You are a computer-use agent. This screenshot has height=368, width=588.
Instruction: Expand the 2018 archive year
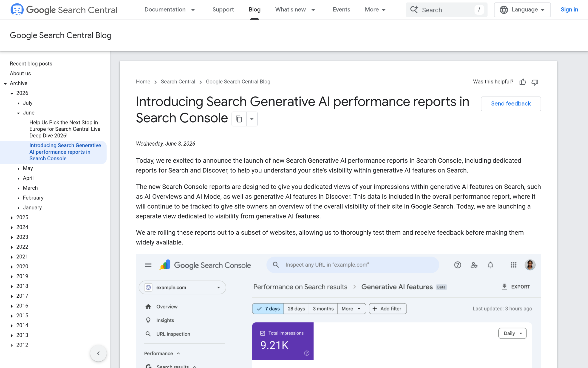tap(12, 287)
